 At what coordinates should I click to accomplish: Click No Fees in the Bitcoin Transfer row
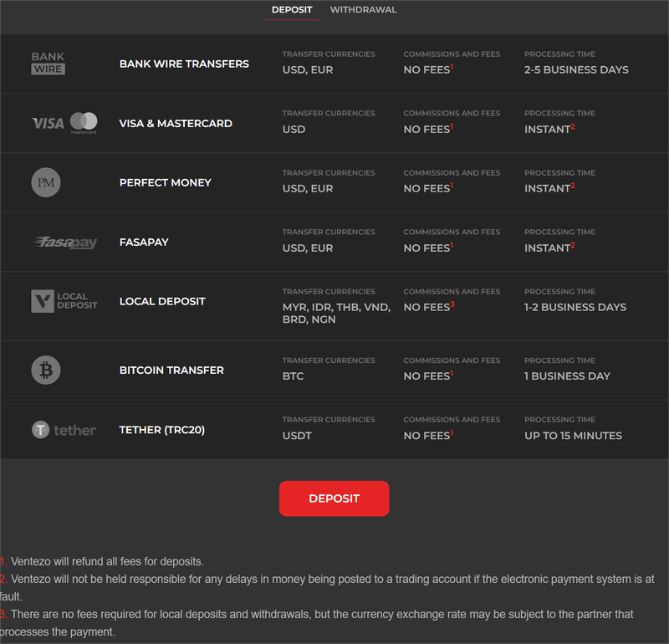pos(428,376)
